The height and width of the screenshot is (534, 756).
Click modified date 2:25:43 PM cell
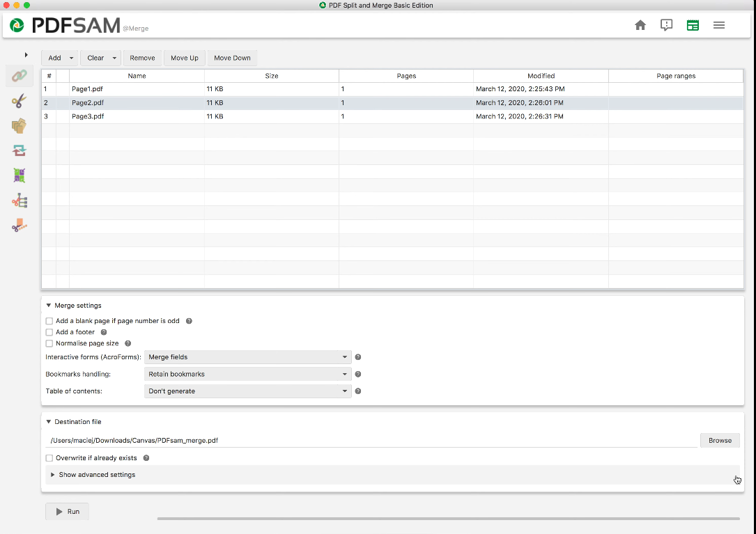point(541,89)
